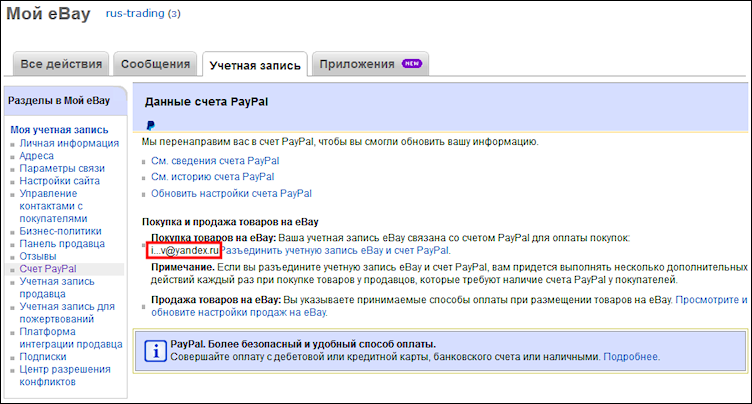The width and height of the screenshot is (752, 404).
Task: Click Разделы в Мой eBay sidebar header
Action: [x=59, y=101]
